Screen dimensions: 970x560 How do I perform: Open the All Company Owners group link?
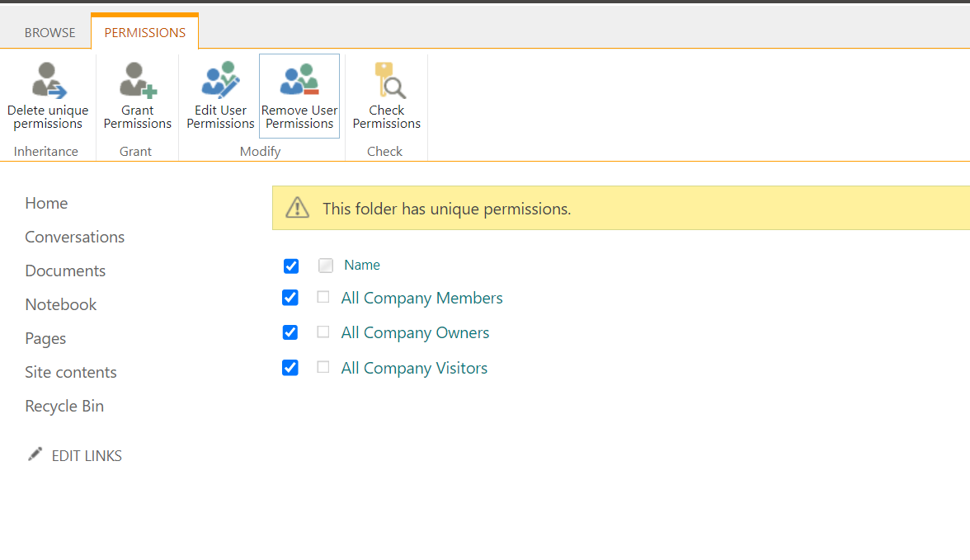tap(415, 333)
